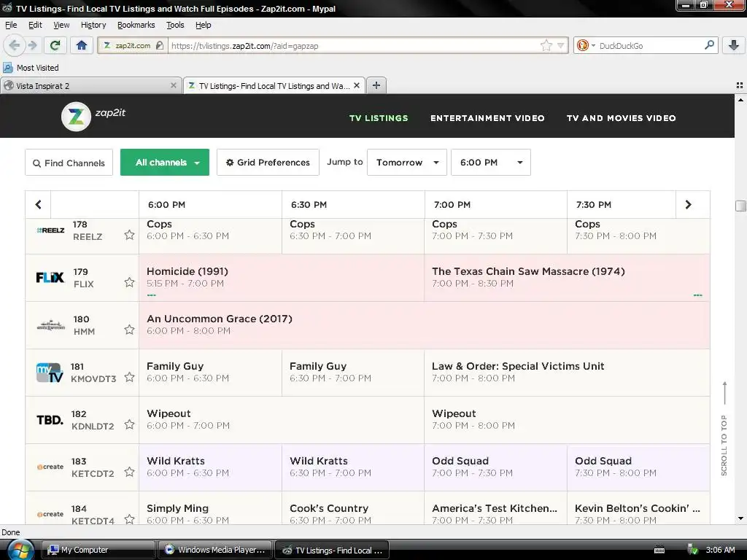Screen dimensions: 747x560
Task: Click the zap2it.com site identity button
Action: (x=133, y=45)
